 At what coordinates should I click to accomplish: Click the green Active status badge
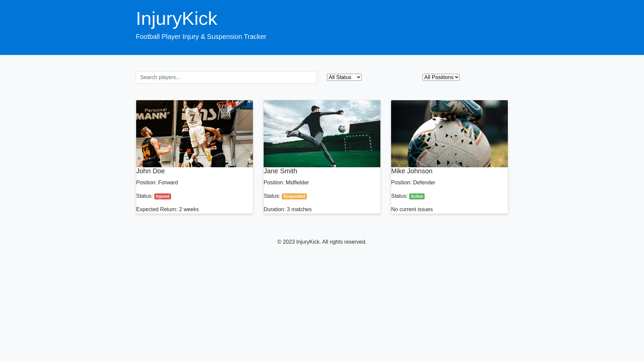click(x=417, y=196)
